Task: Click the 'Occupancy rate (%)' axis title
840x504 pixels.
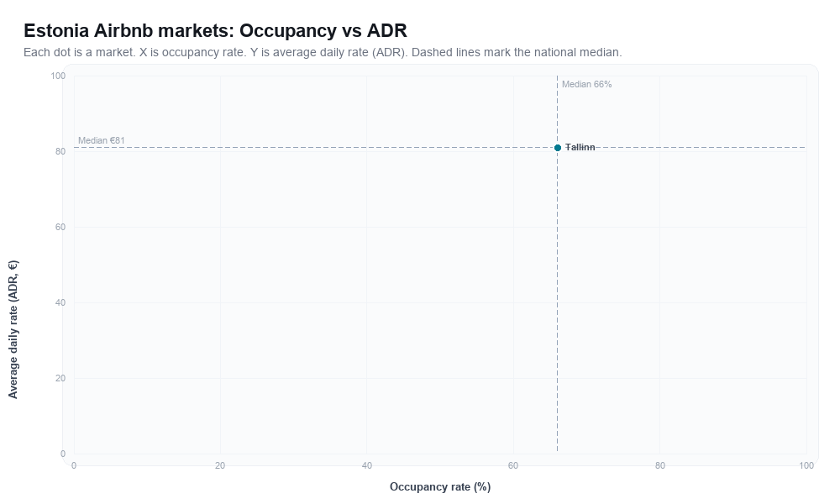Action: point(440,487)
